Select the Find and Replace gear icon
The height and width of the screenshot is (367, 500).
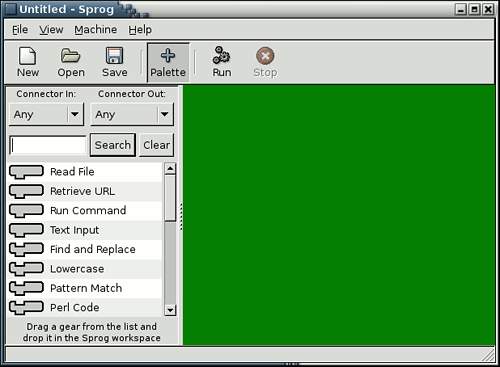click(x=26, y=249)
